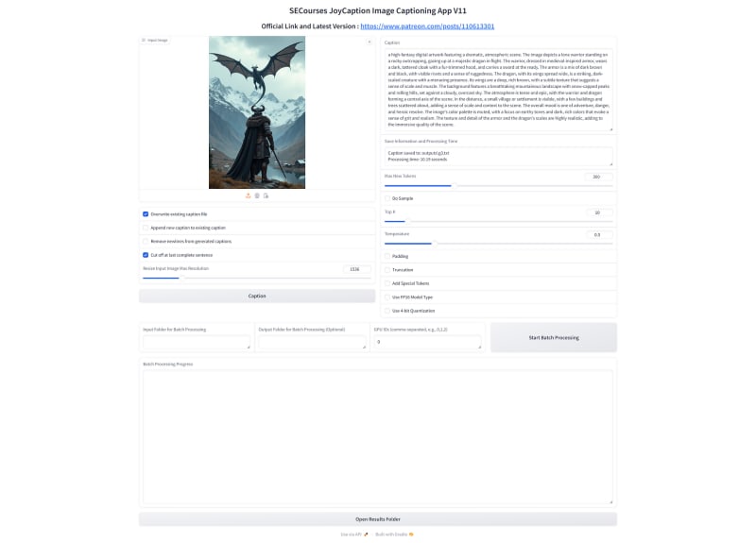Viewport: 756px width, 543px height.
Task: Click the Max New Tokens number field
Action: click(x=598, y=177)
